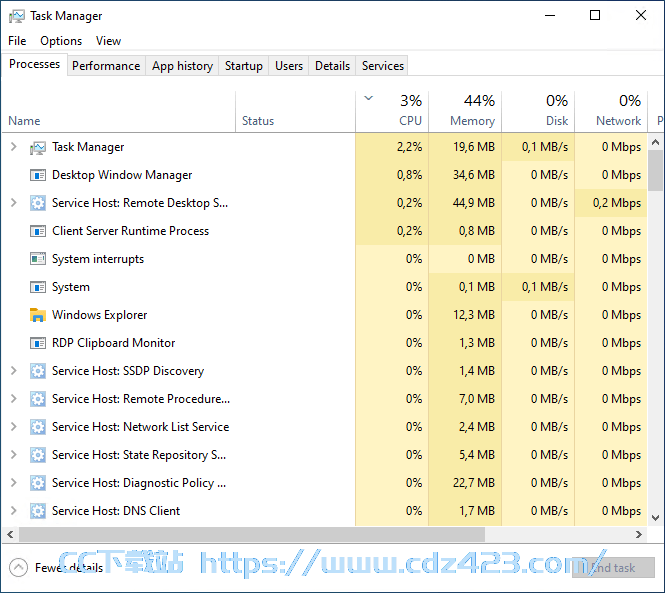Click the End task button

613,568
